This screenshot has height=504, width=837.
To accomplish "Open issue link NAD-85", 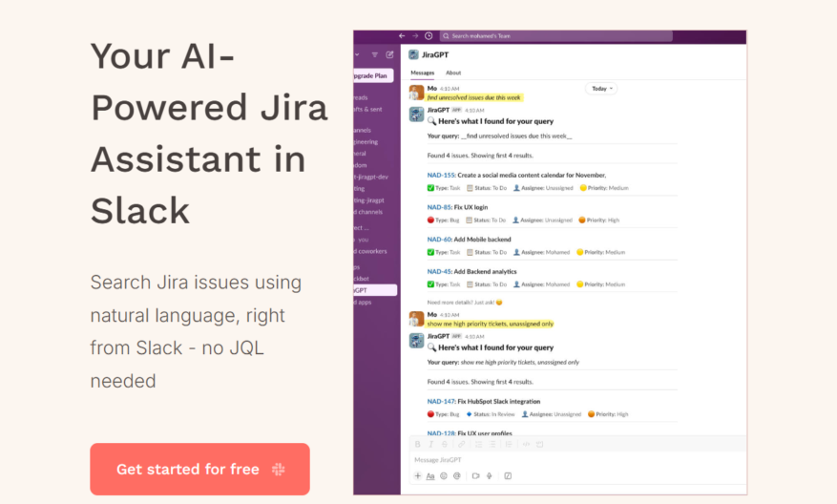I will tap(439, 207).
